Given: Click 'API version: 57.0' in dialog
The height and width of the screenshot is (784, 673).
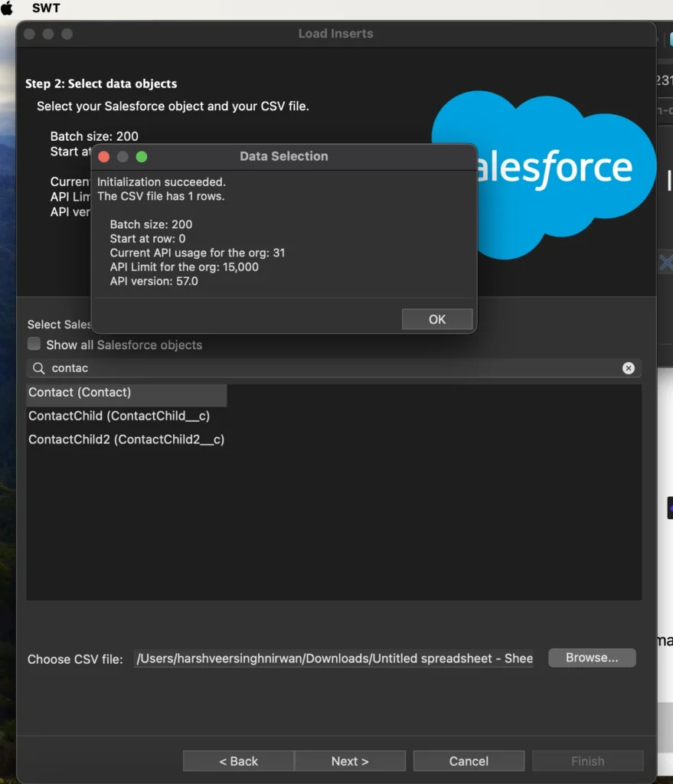Looking at the screenshot, I should point(154,281).
